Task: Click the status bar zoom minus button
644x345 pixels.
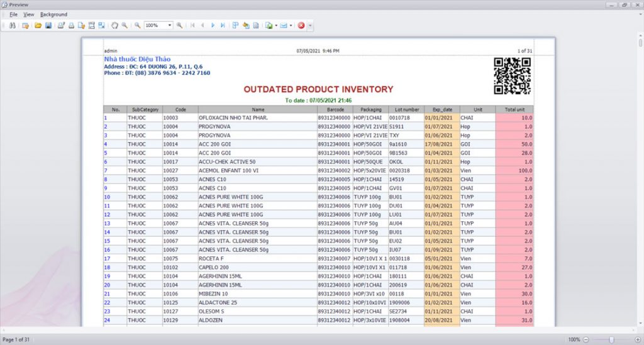Action: pyautogui.click(x=586, y=340)
